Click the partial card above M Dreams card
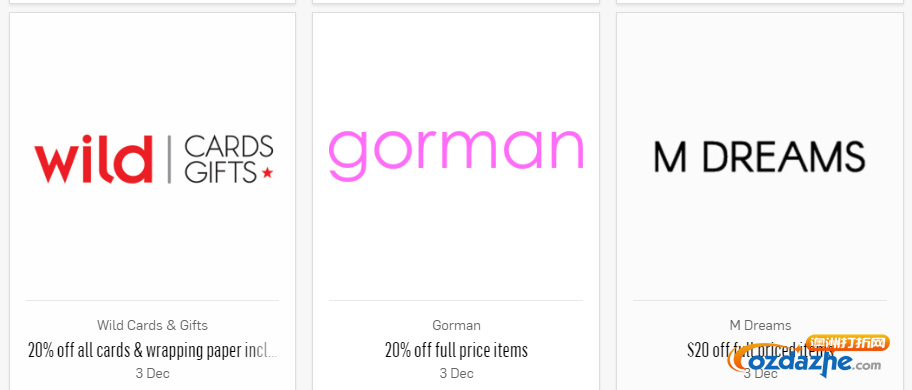Screen dimensions: 912x390 pyautogui.click(x=760, y=1)
